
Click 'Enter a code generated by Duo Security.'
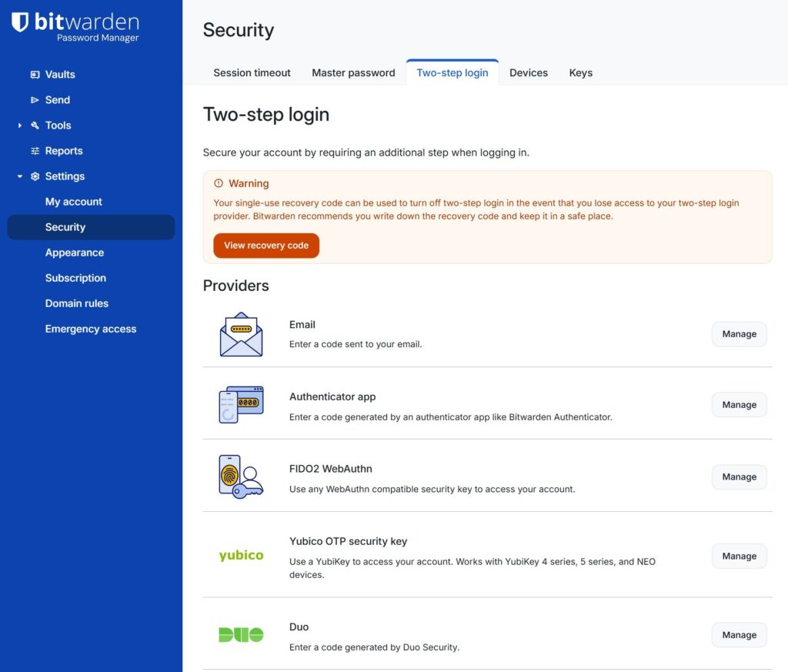click(x=375, y=647)
